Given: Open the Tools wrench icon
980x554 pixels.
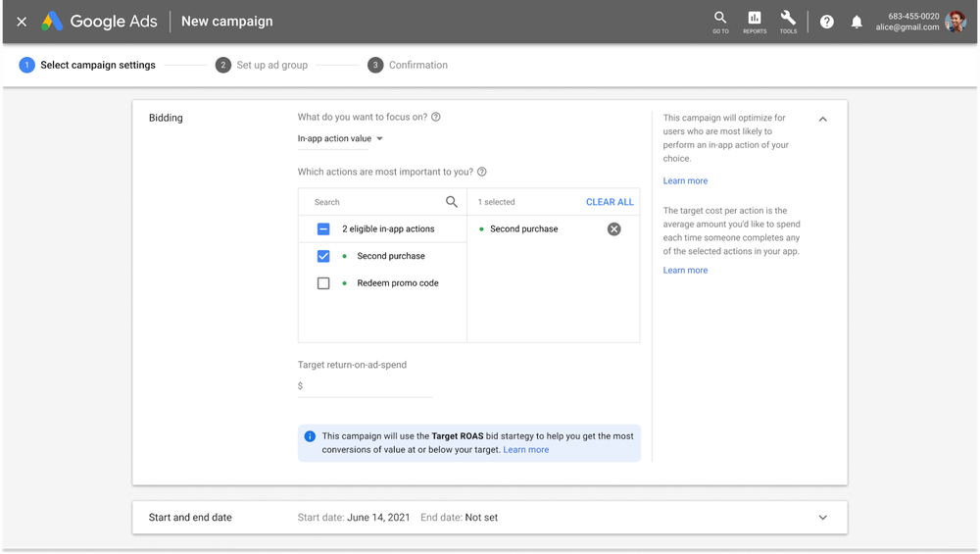Looking at the screenshot, I should click(x=788, y=21).
